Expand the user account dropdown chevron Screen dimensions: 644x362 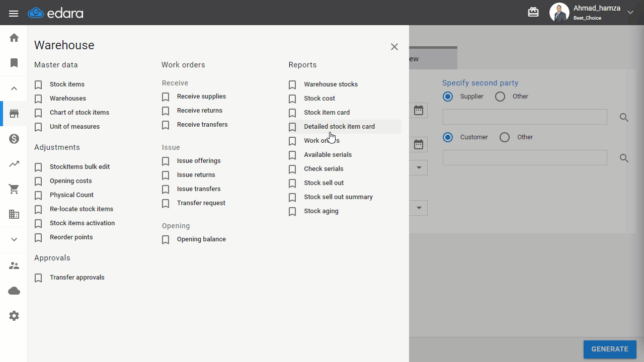click(x=630, y=13)
